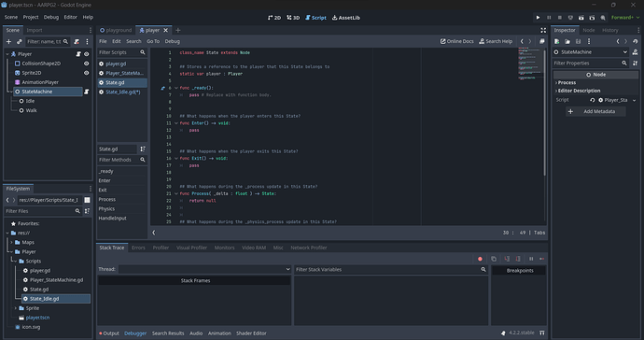This screenshot has width=644, height=340.
Task: Open the 3D workspace view
Action: [x=293, y=18]
